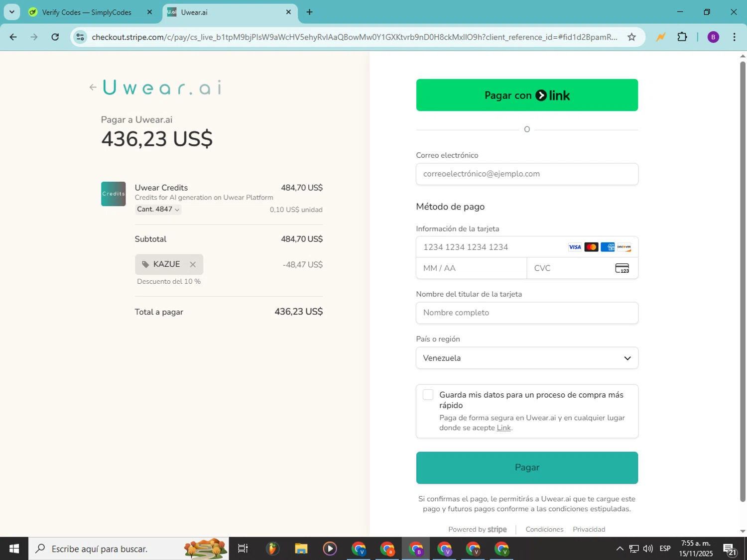Open a new browser tab
Screen dimensions: 747x560
coord(309,12)
